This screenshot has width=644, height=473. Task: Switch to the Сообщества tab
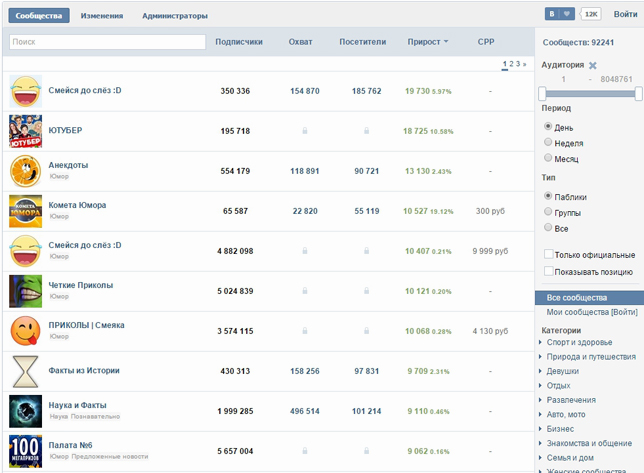[39, 16]
